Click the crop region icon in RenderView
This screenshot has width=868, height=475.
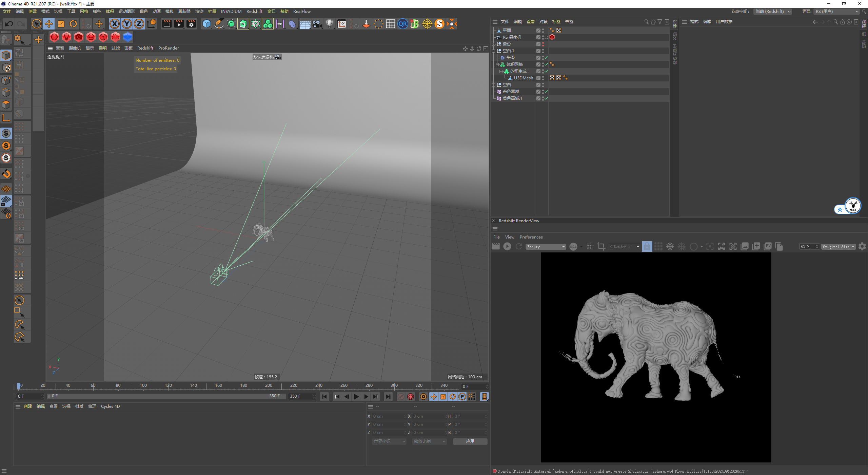tap(601, 247)
